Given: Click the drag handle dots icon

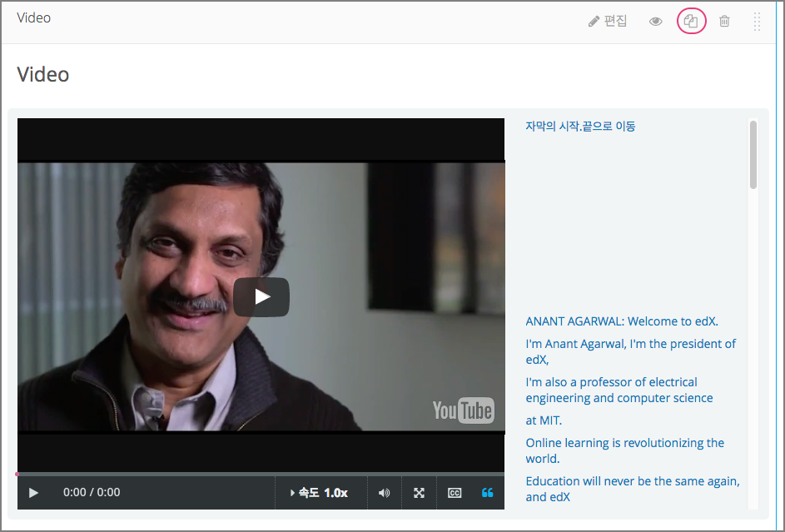Looking at the screenshot, I should 757,22.
